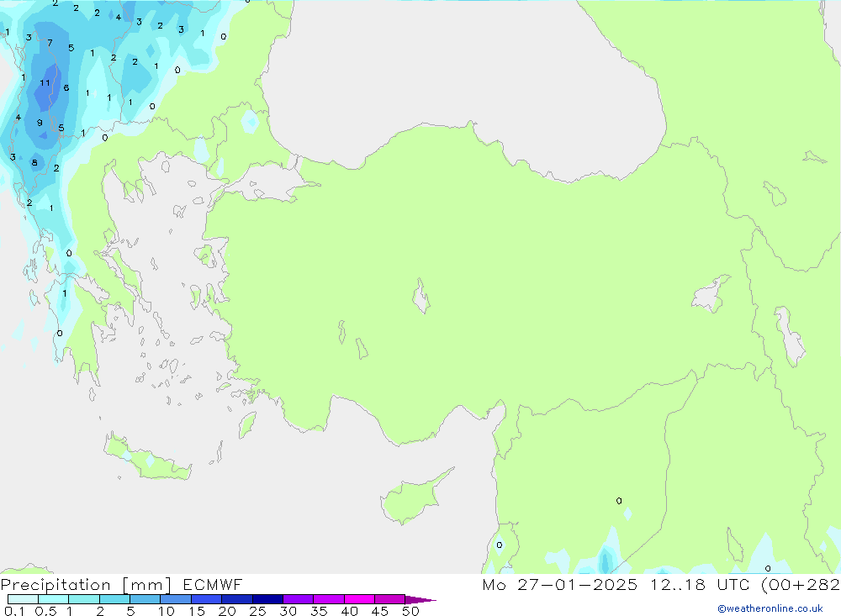Click Lake Van in eastern Turkey
Screen dimensions: 841x616
point(709,296)
